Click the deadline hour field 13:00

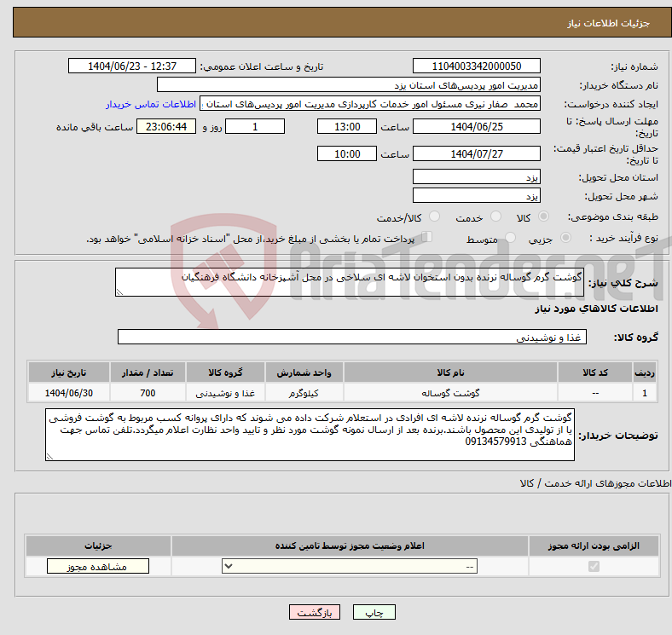pyautogui.click(x=347, y=127)
